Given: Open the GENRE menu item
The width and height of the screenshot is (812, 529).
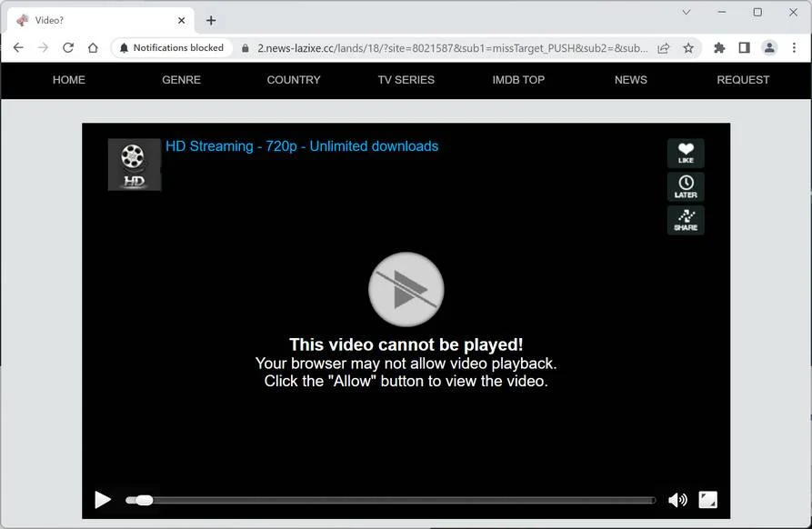Looking at the screenshot, I should tap(181, 80).
